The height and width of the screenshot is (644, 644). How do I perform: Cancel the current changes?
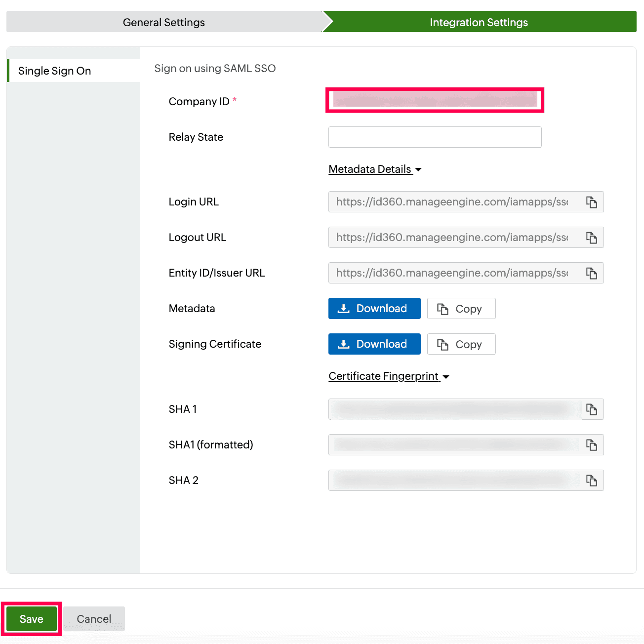(94, 618)
